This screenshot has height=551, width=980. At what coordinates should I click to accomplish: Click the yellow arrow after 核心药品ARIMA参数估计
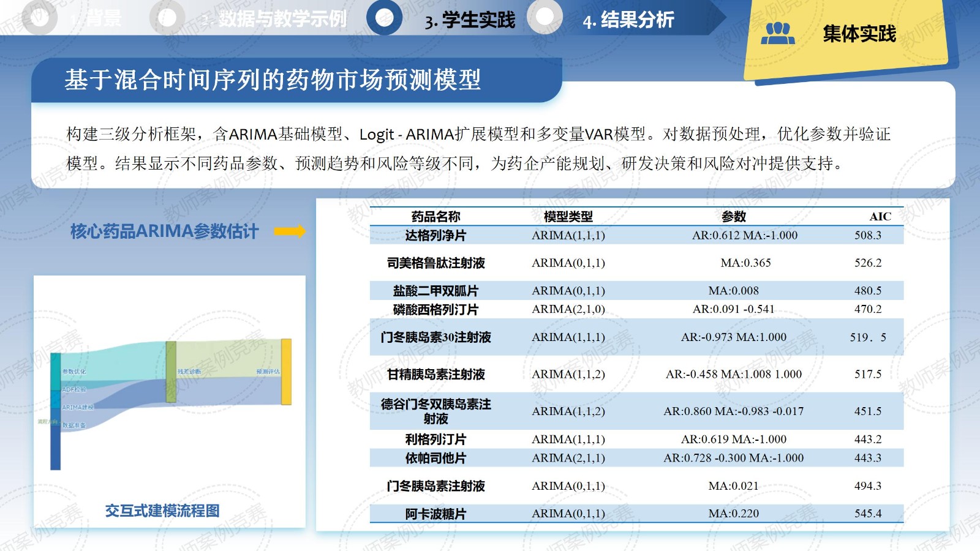[289, 231]
